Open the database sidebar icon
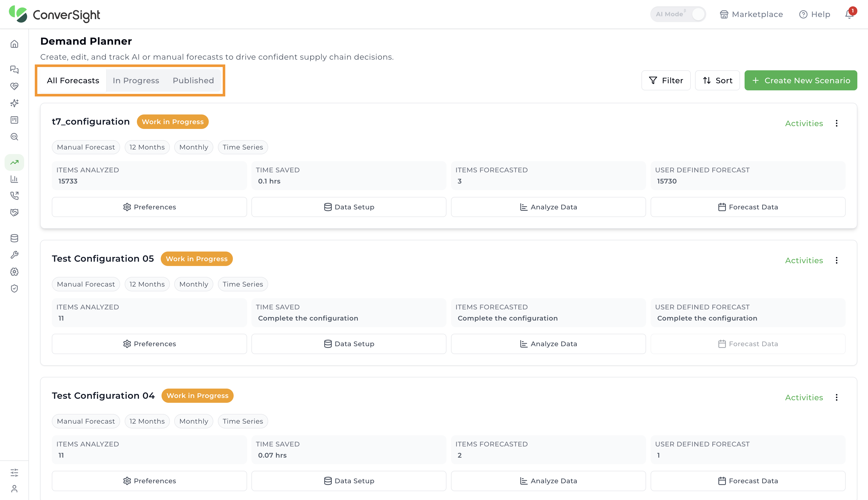 coord(14,238)
